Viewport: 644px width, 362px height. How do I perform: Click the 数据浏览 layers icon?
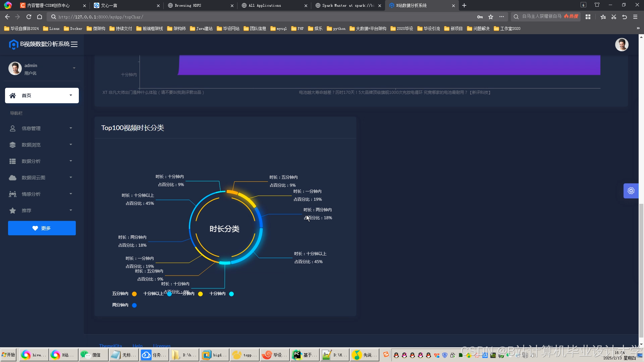(13, 145)
